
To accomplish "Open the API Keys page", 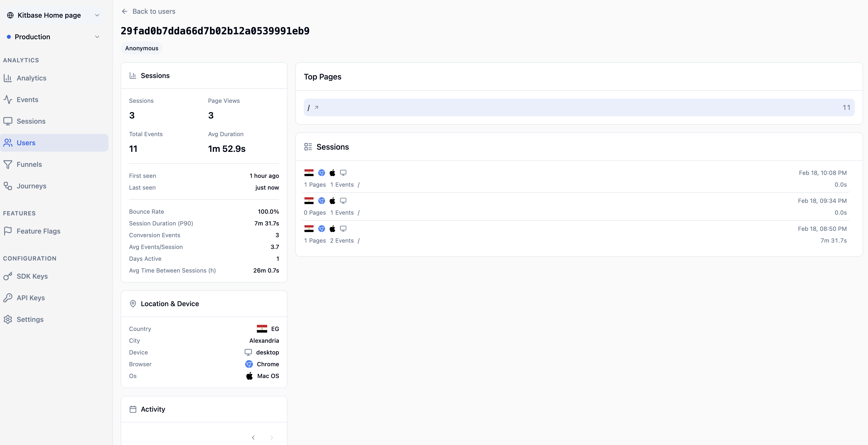I will [31, 298].
